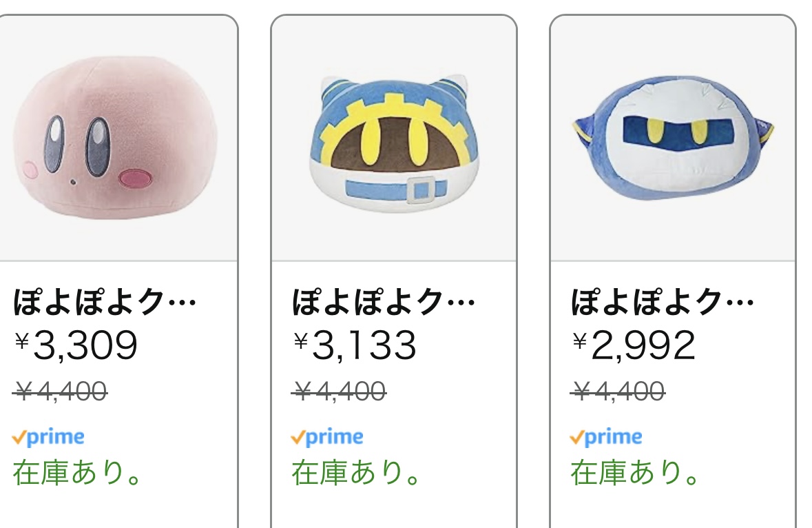Open the product title above ¥3,309
Image resolution: width=812 pixels, height=528 pixels.
pos(105,303)
